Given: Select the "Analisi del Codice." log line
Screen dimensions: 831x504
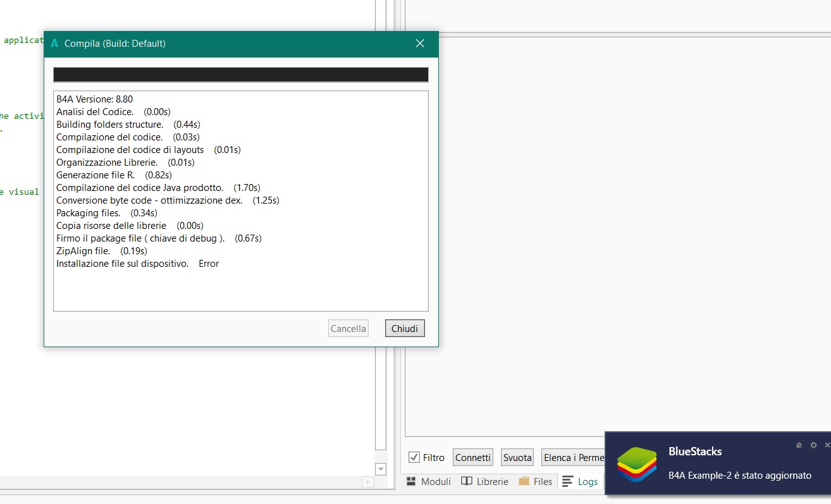Looking at the screenshot, I should 113,111.
